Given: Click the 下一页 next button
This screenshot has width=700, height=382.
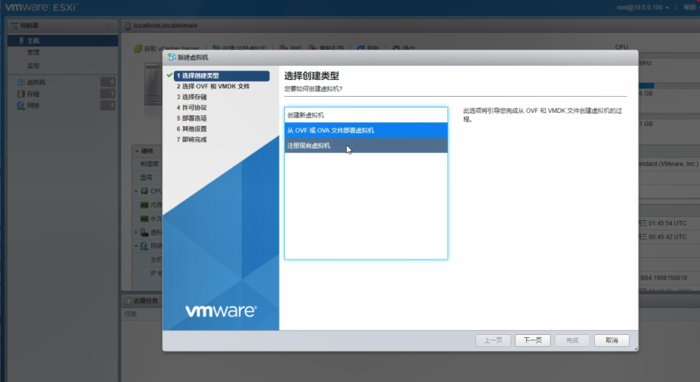Looking at the screenshot, I should point(533,340).
